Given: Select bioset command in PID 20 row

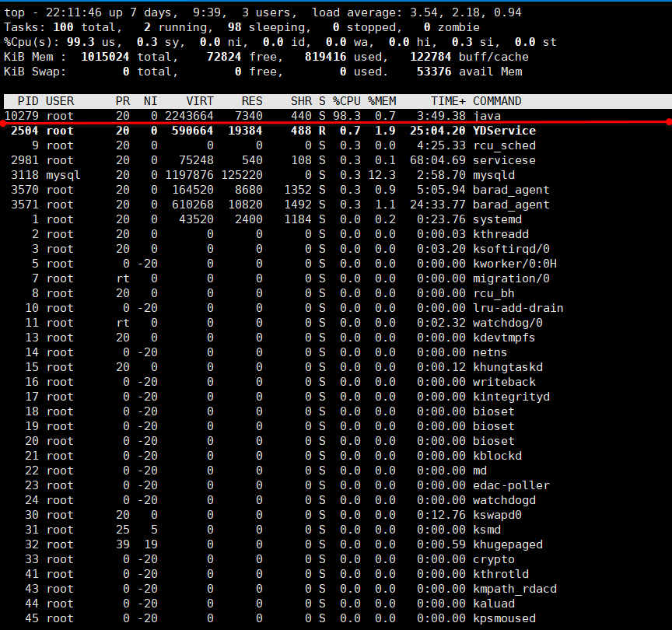Looking at the screenshot, I should [x=494, y=441].
